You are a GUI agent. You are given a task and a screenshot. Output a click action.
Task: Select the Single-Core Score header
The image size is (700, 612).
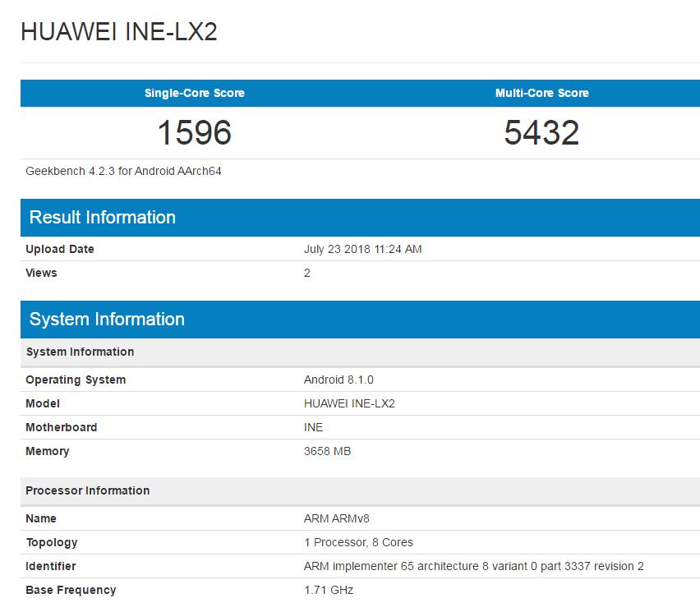[x=194, y=93]
